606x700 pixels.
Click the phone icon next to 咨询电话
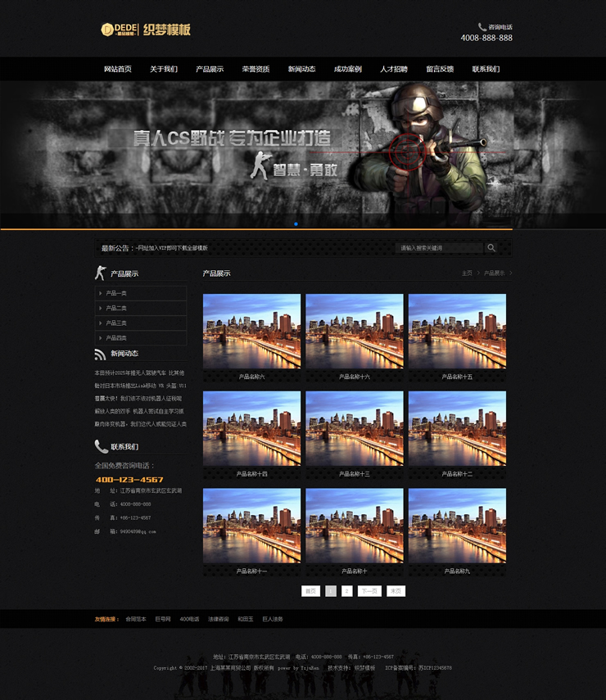pyautogui.click(x=482, y=27)
